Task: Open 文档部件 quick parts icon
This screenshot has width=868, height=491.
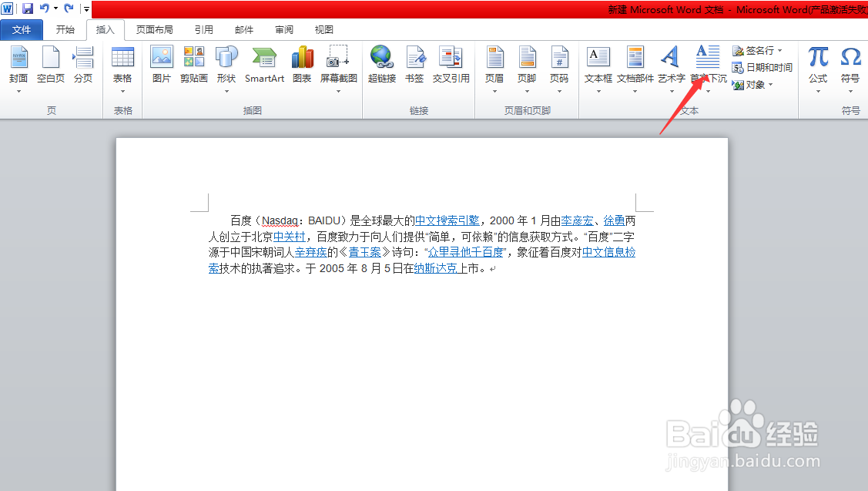Action: click(x=635, y=58)
